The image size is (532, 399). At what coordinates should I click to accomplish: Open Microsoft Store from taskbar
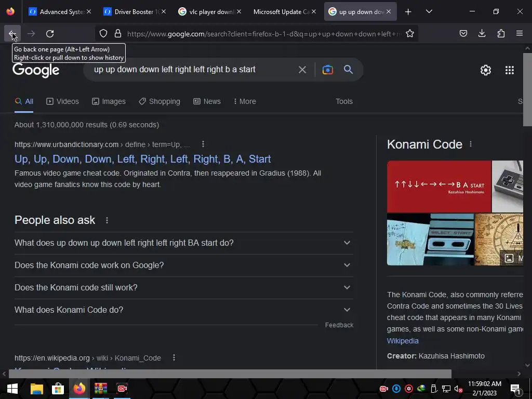(58, 389)
